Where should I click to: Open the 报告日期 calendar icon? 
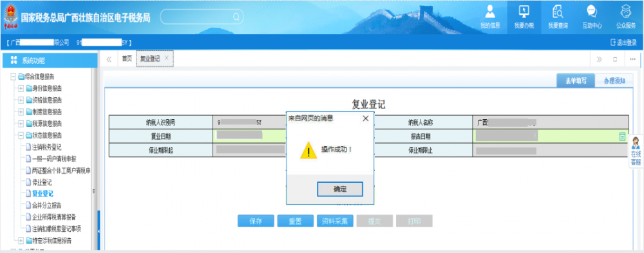pos(622,136)
